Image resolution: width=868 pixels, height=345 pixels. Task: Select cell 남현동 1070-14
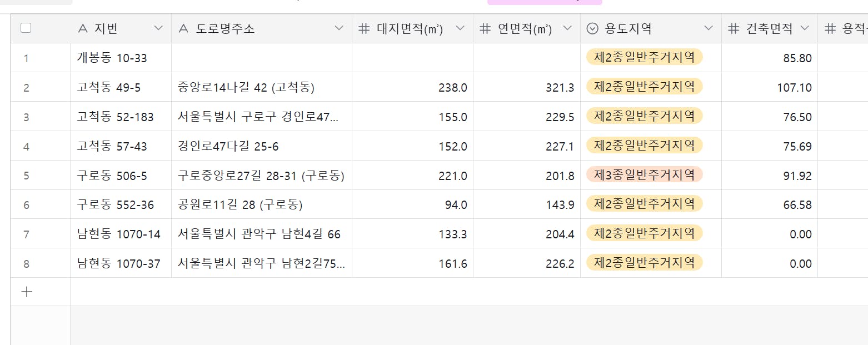(121, 234)
